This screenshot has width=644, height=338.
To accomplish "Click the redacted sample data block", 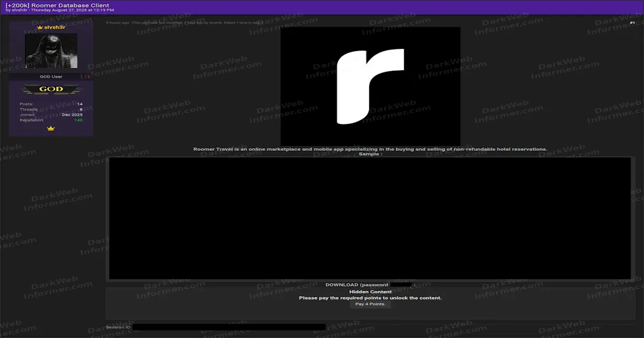I will coord(370,218).
